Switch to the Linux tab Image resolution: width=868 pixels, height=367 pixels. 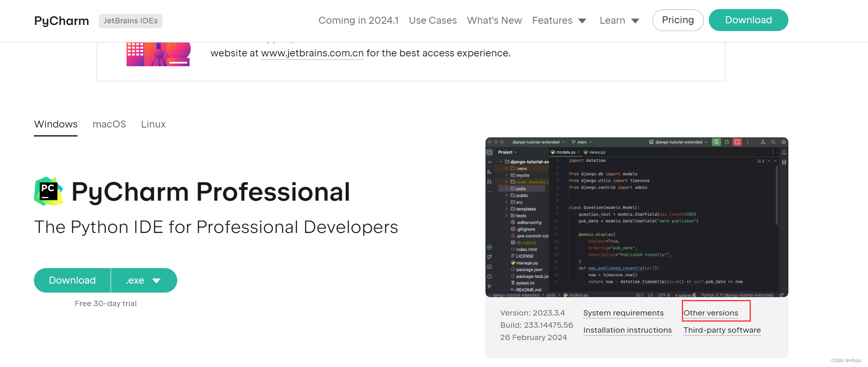pos(154,124)
